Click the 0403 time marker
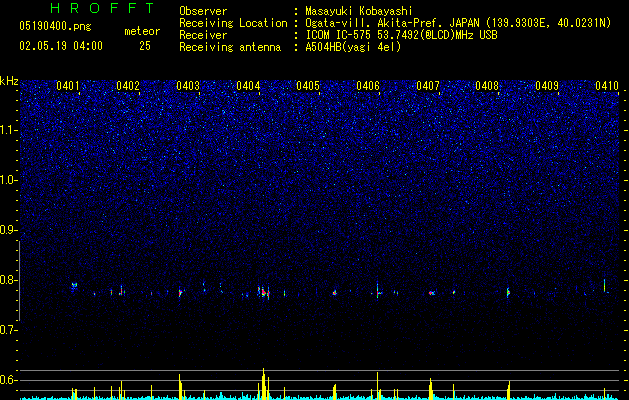The height and width of the screenshot is (400, 629). coord(188,86)
